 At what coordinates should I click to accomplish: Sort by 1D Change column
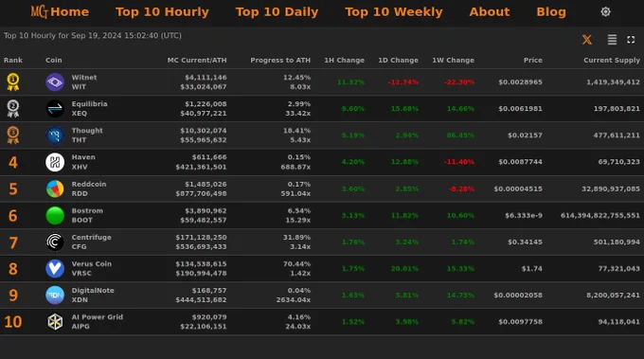point(398,60)
